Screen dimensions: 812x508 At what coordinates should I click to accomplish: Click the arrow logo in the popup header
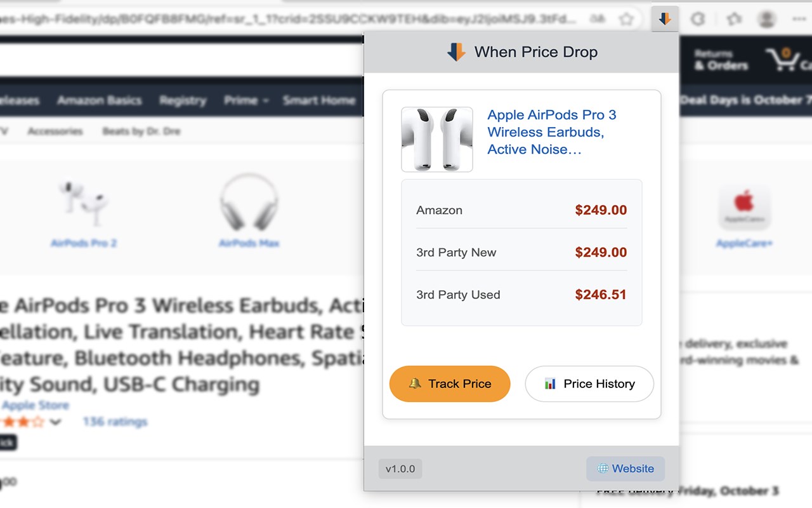455,51
